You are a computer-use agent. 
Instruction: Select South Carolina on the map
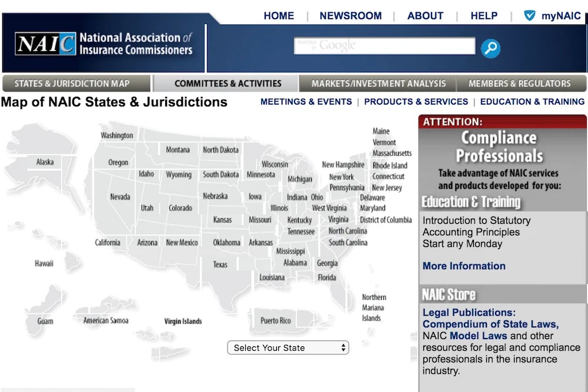348,242
